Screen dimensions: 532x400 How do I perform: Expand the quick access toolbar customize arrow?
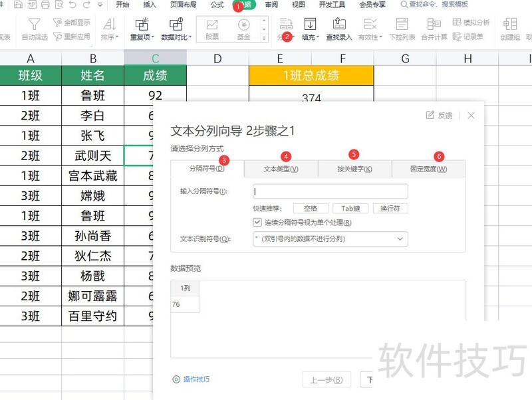pos(100,5)
